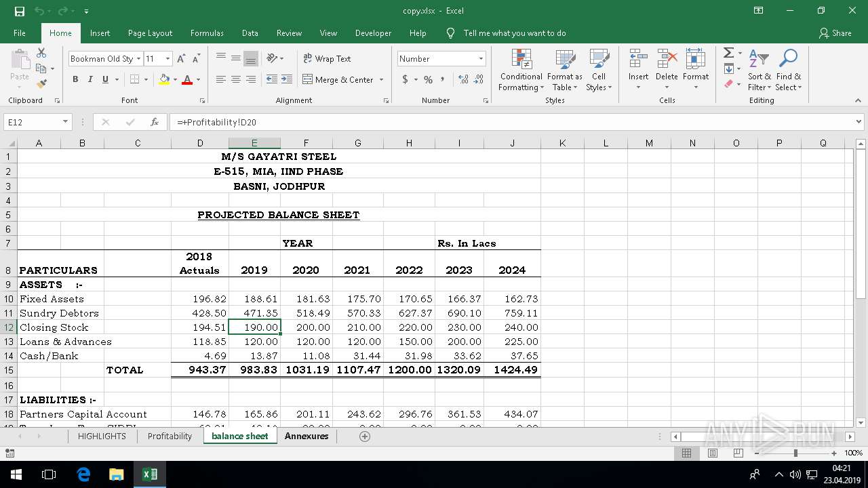This screenshot has height=488, width=868.
Task: Open Sort & Filter menu
Action: [759, 70]
